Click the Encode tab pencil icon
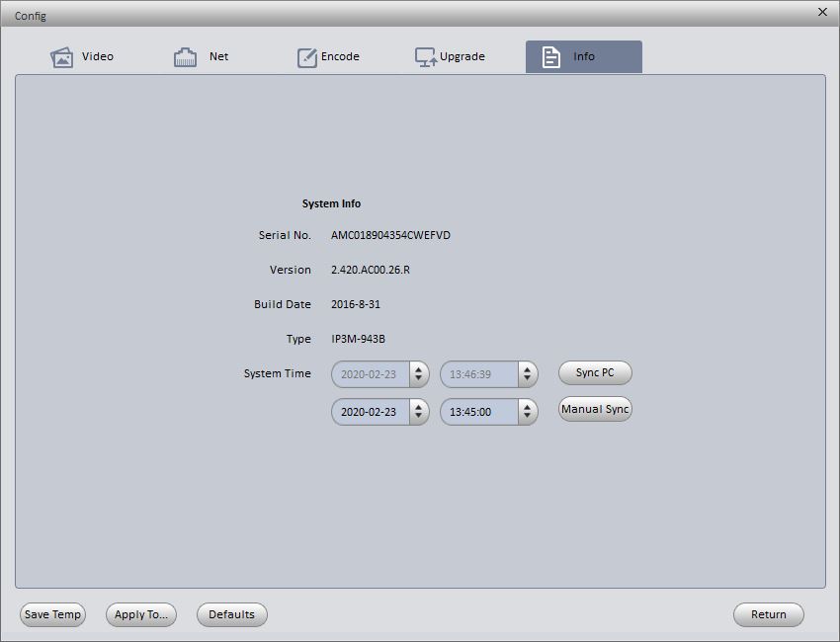This screenshot has width=840, height=642. [307, 57]
